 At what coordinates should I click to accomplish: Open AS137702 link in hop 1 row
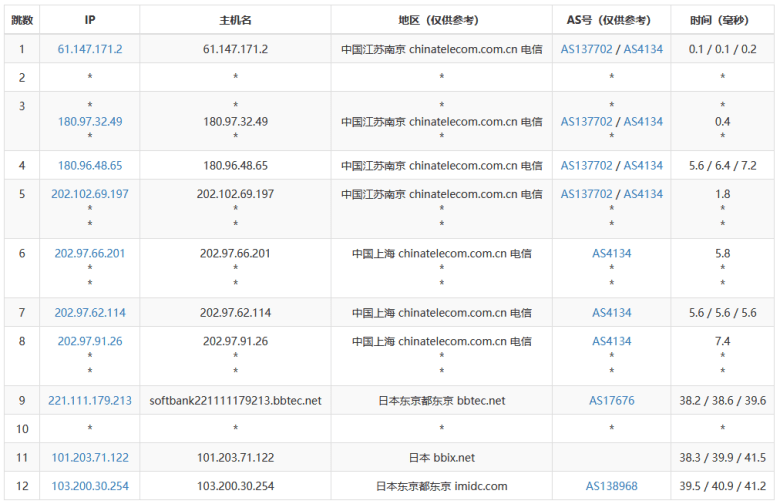(x=586, y=48)
